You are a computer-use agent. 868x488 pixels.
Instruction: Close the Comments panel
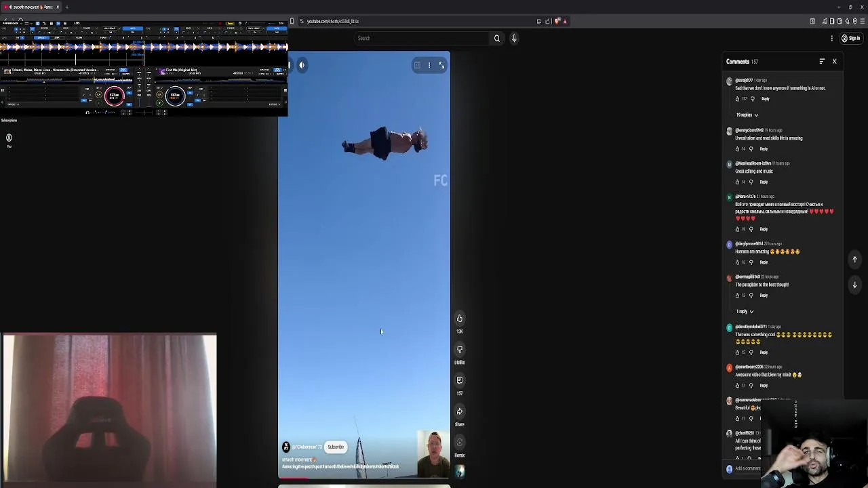834,62
